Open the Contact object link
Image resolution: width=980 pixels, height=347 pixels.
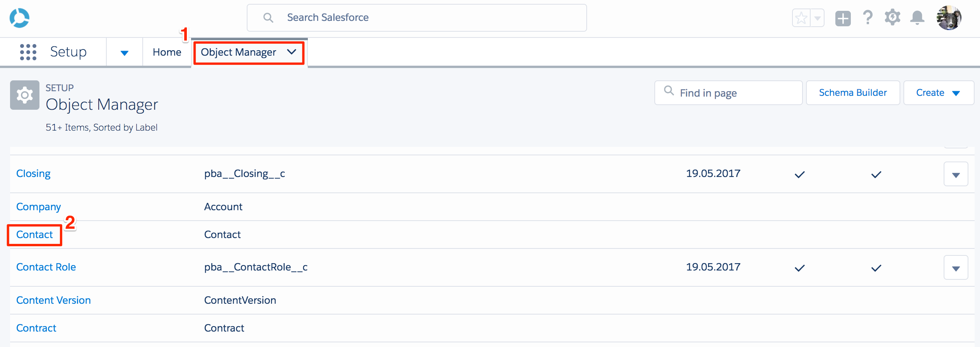point(34,235)
